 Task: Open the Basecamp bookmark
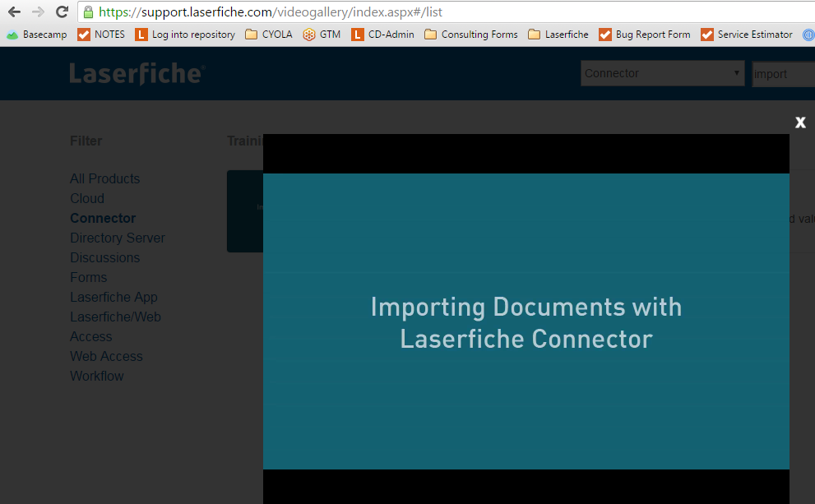(37, 35)
